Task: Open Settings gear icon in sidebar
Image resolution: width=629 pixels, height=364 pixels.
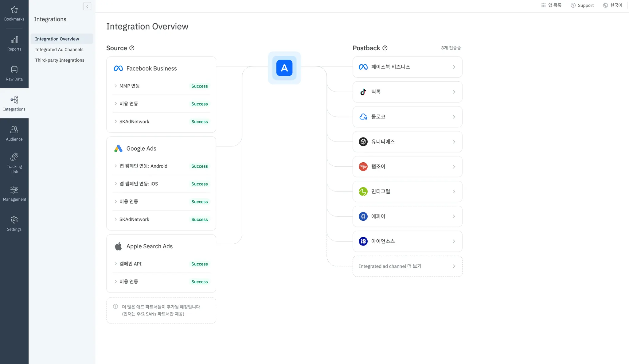Action: click(14, 220)
